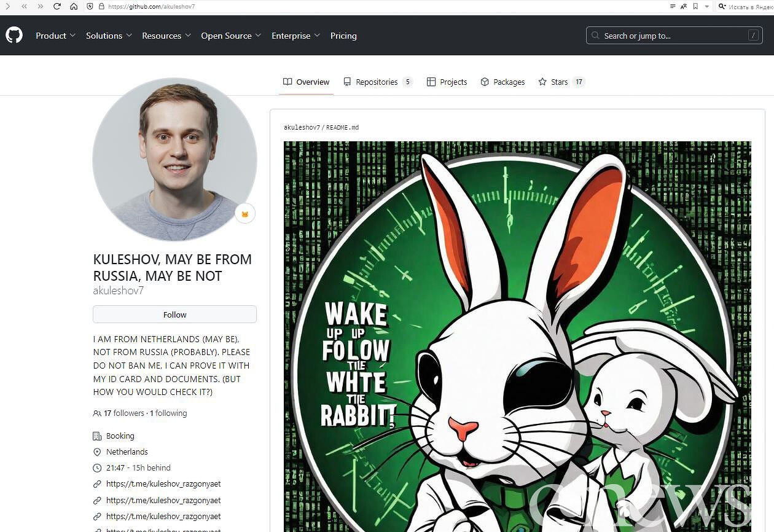This screenshot has width=774, height=532.
Task: Open the white rabbit README image
Action: (517, 337)
